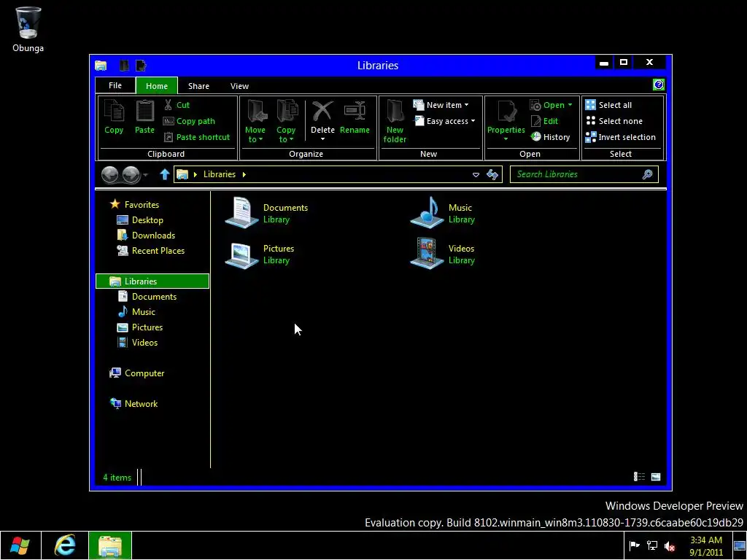Open Action Center flag in tray

pyautogui.click(x=634, y=545)
